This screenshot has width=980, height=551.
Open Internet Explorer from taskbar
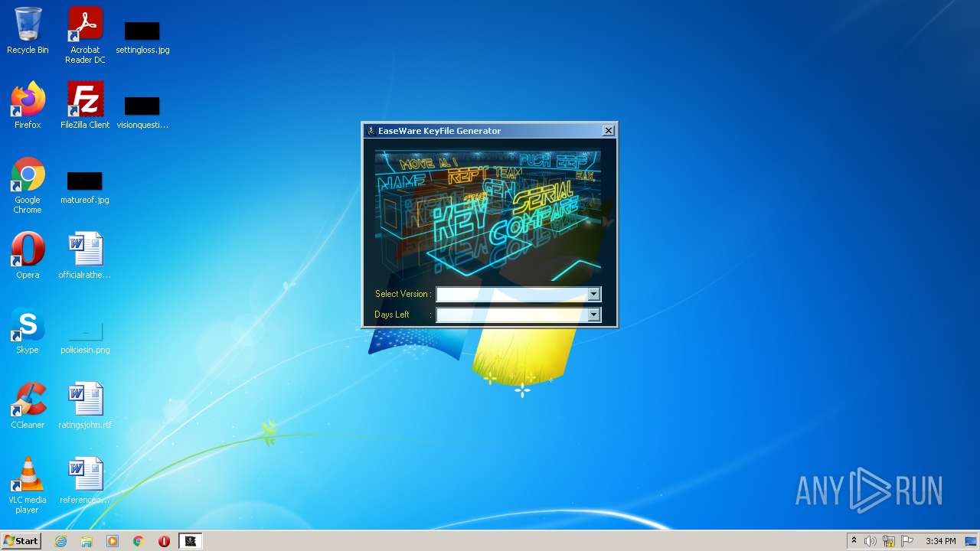[x=60, y=541]
